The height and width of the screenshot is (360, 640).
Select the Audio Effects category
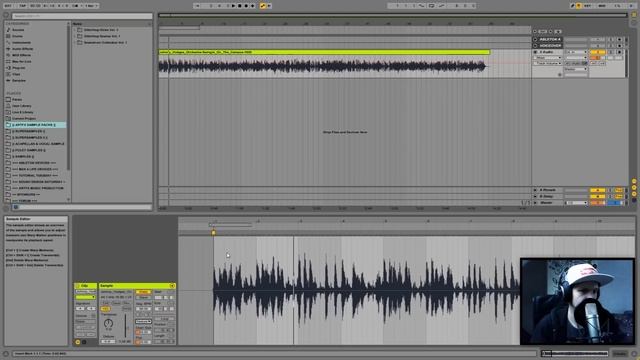click(x=22, y=49)
